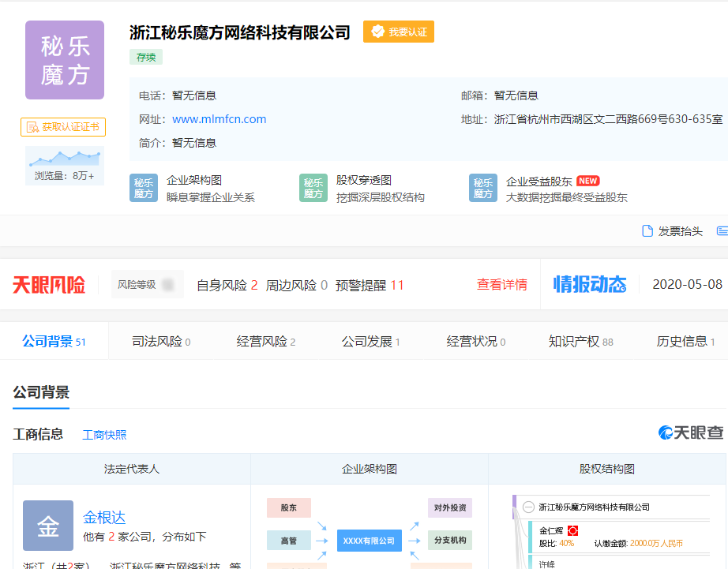Click the 分支机构 box in diagram
Viewport: 728px width, 569px height.
click(450, 541)
